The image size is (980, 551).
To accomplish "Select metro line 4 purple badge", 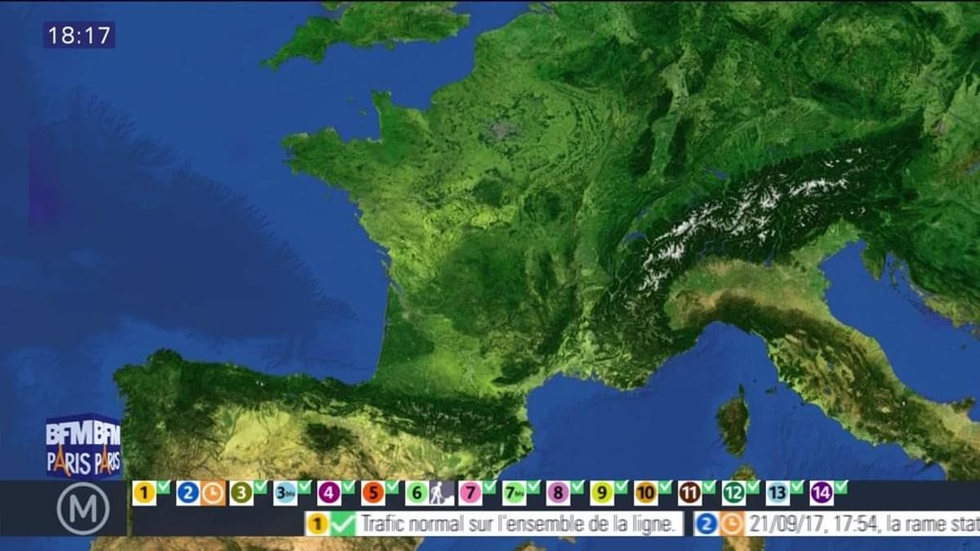I will click(329, 492).
